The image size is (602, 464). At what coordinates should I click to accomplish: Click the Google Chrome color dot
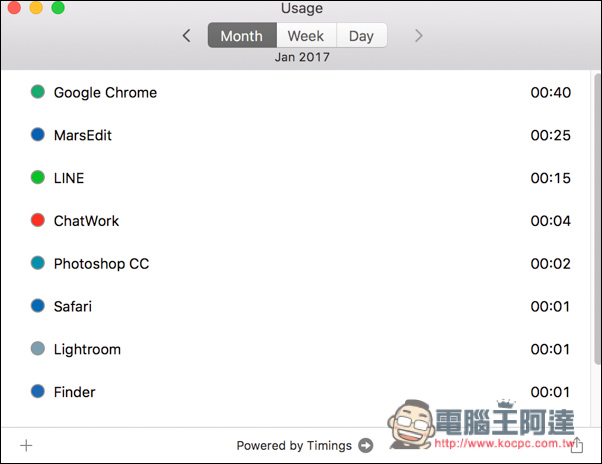38,92
